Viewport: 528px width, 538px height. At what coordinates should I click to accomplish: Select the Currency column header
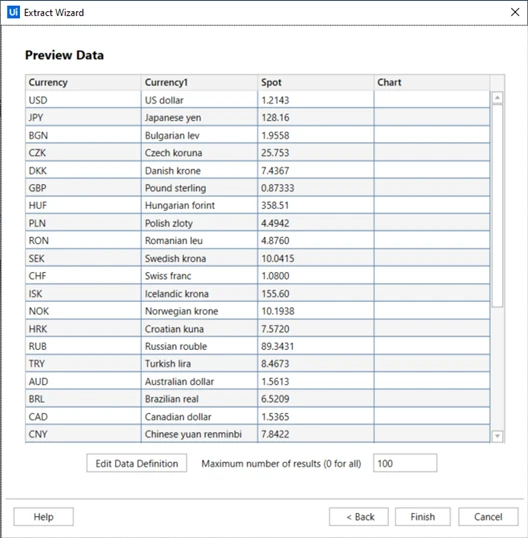click(x=83, y=82)
